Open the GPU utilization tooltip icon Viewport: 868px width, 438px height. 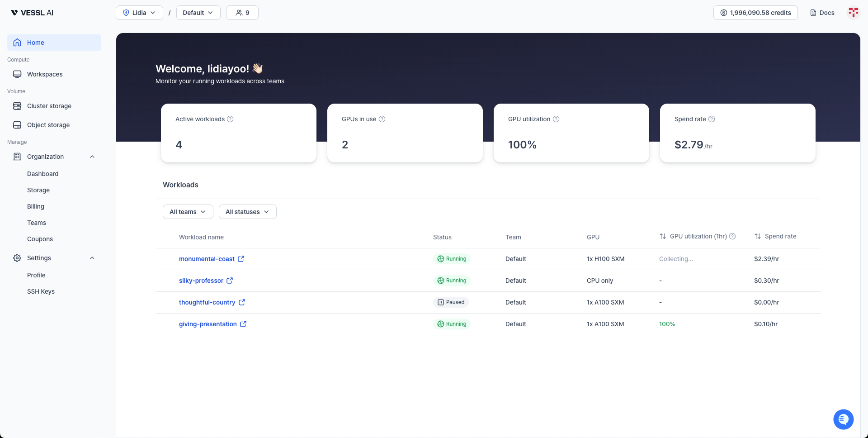click(556, 119)
